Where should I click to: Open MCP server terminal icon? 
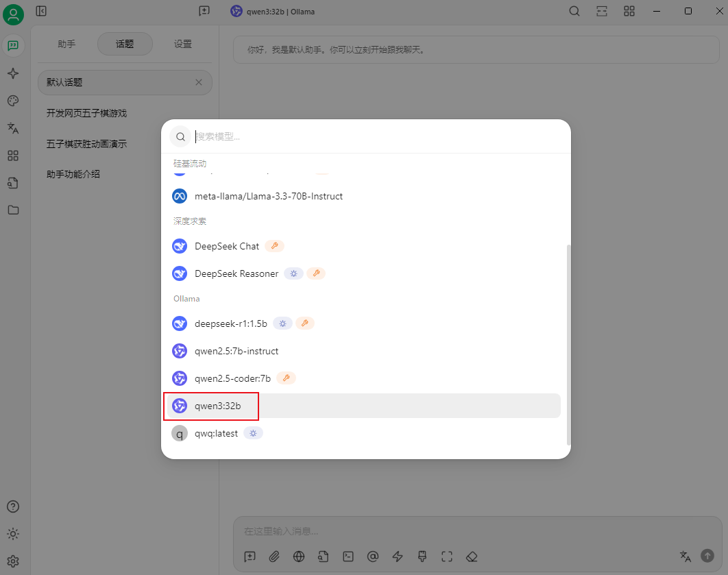[x=348, y=556]
